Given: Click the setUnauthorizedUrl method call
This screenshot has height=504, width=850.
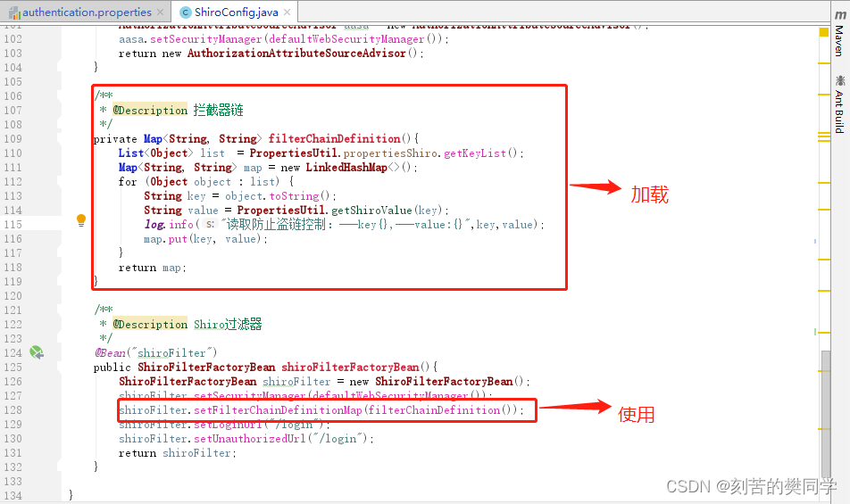Looking at the screenshot, I should pos(250,439).
